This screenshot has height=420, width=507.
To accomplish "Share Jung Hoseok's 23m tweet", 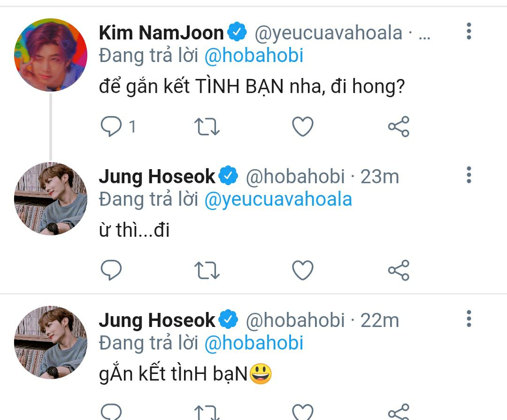I will click(399, 270).
